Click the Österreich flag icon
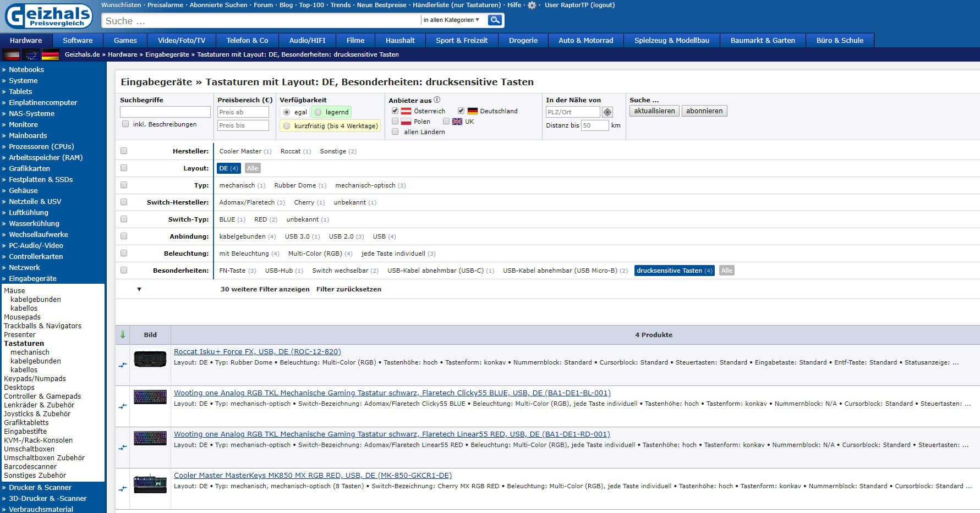Screen dimensions: 980x513 coord(406,111)
